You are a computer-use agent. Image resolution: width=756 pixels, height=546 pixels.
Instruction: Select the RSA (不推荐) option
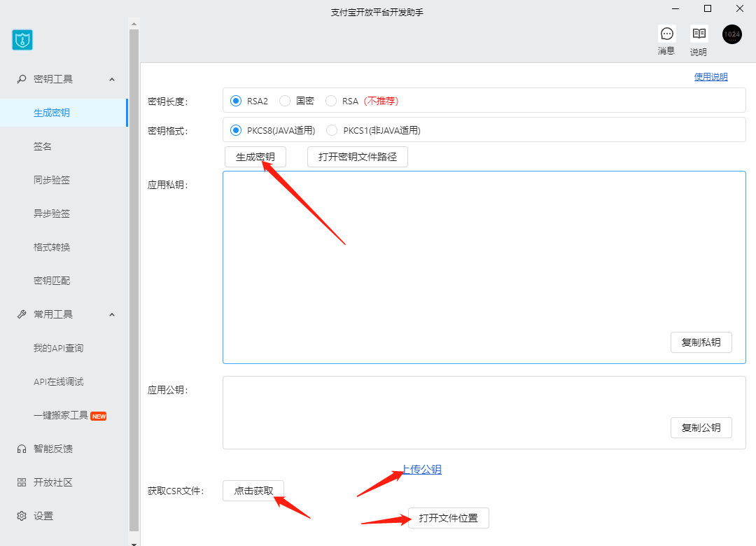click(330, 101)
